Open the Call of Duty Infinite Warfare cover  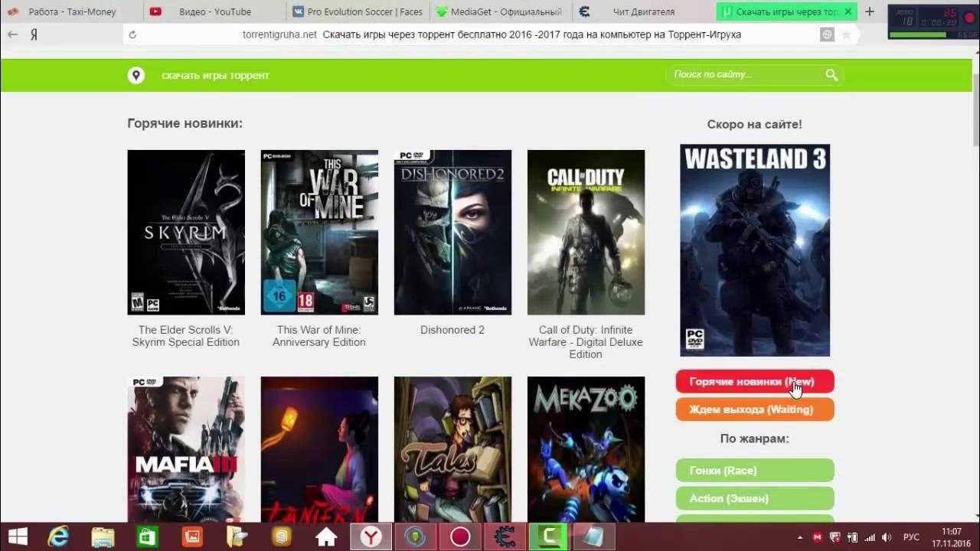586,232
